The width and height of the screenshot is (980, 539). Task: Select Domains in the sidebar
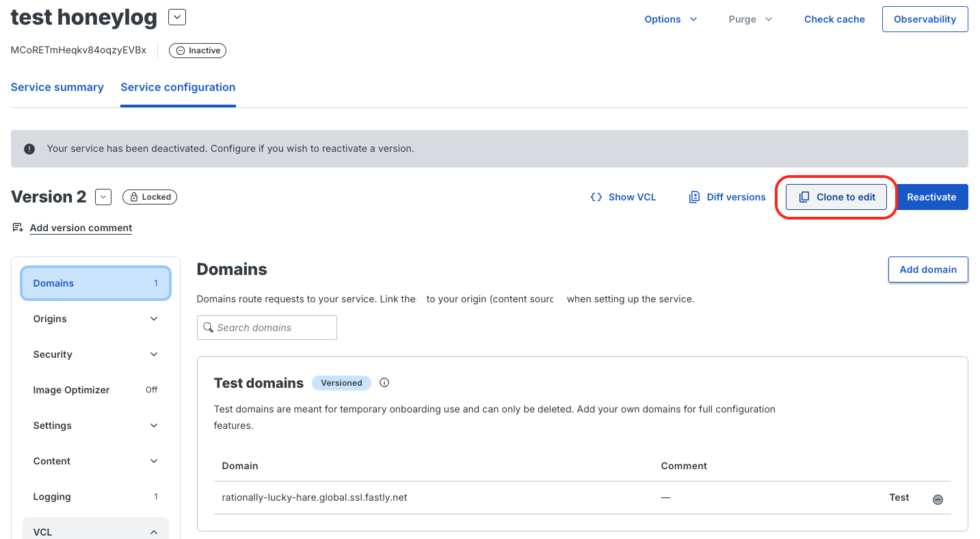(96, 283)
